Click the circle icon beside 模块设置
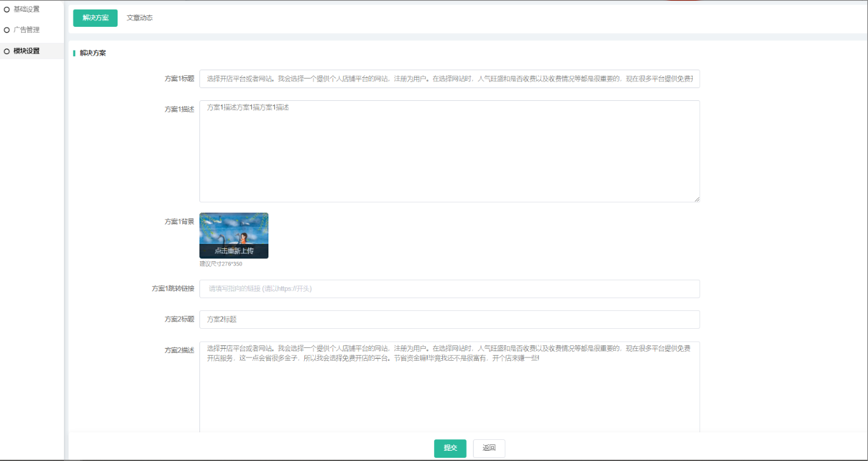 (x=7, y=51)
